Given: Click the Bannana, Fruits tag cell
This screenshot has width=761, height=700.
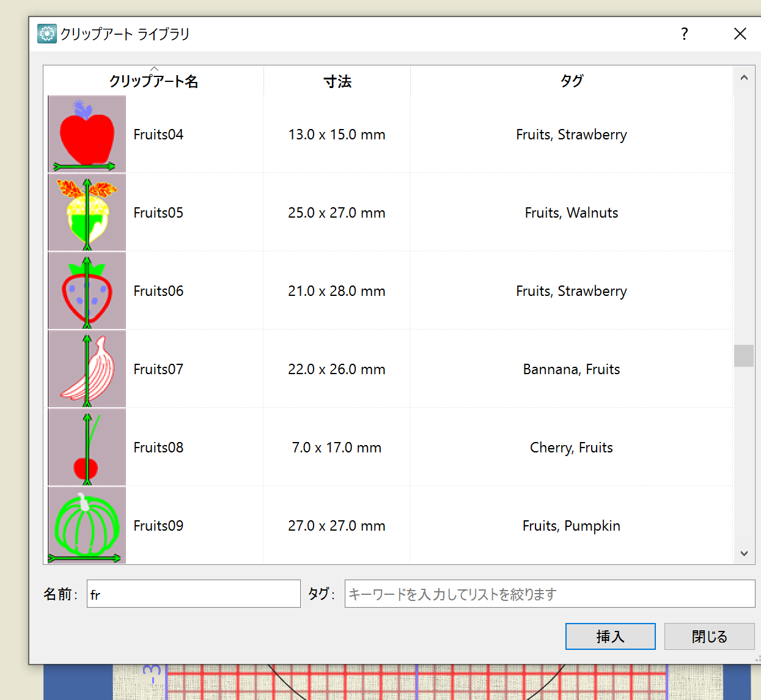Looking at the screenshot, I should pyautogui.click(x=572, y=369).
